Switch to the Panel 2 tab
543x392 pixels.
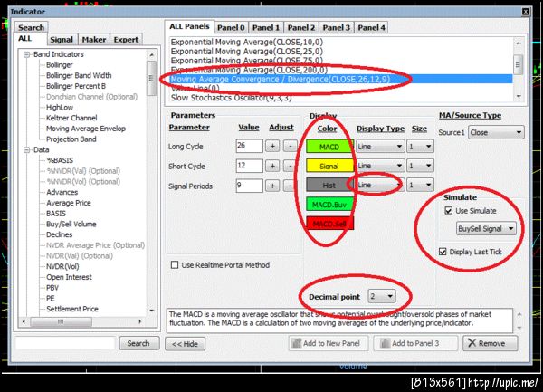coord(301,28)
